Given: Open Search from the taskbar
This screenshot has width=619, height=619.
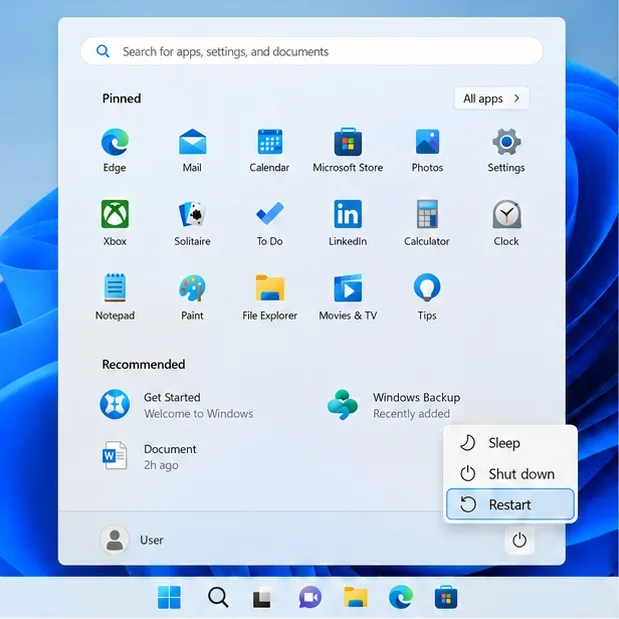Looking at the screenshot, I should coord(218,597).
